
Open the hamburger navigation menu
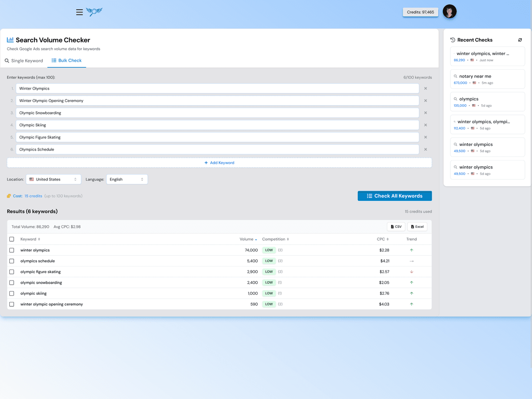[79, 12]
